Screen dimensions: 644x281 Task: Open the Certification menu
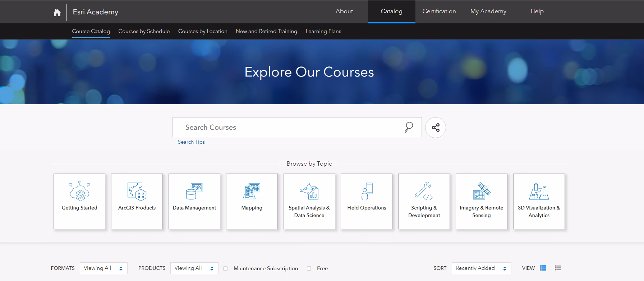[x=439, y=11]
